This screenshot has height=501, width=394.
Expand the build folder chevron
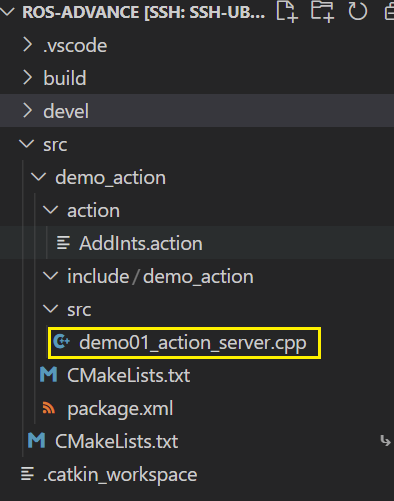pos(28,78)
